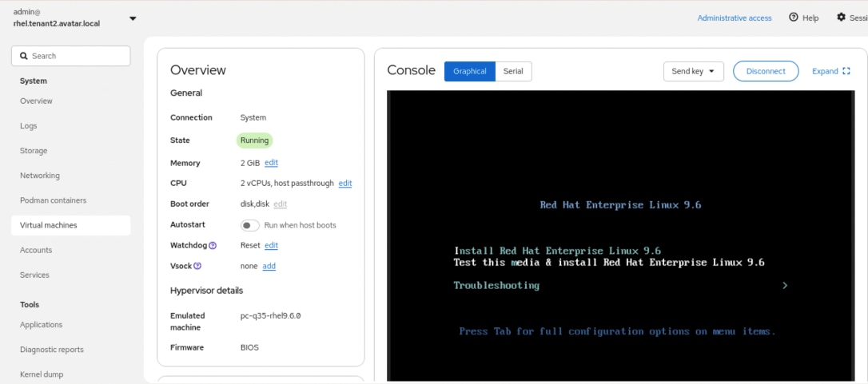Expand the console view
This screenshot has width=868, height=384.
831,71
